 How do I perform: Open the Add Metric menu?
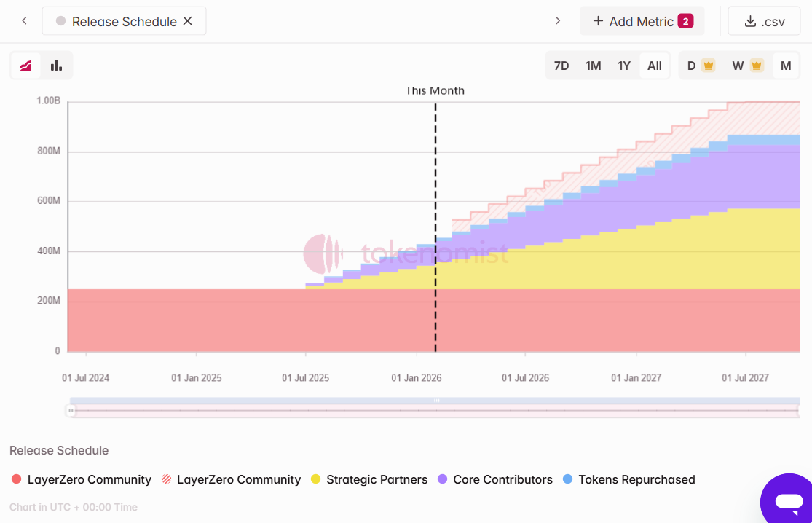(x=642, y=21)
